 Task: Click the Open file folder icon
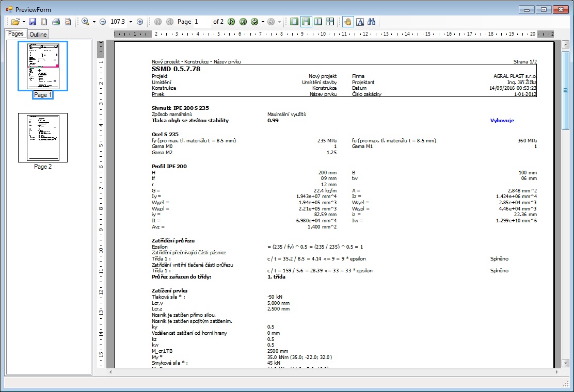pyautogui.click(x=15, y=22)
